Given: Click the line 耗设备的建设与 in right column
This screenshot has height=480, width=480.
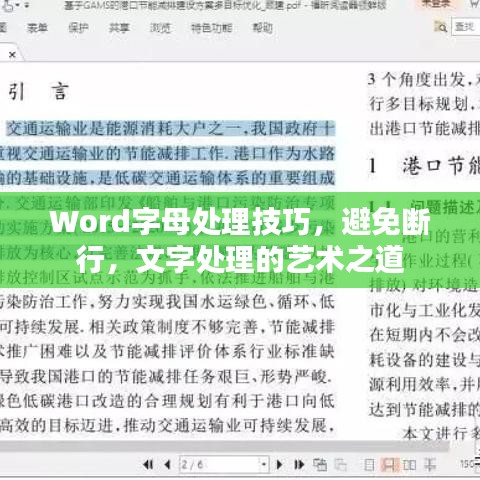Looking at the screenshot, I should tap(424, 360).
